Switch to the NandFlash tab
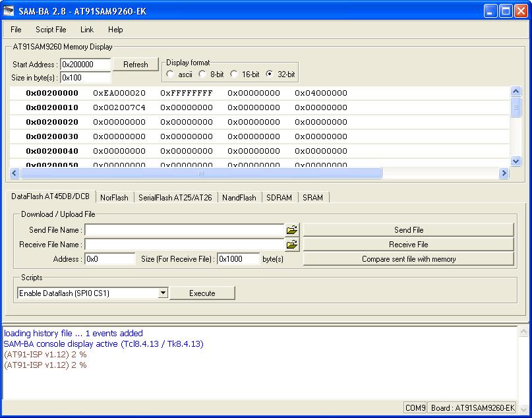532x418 pixels. (x=239, y=198)
